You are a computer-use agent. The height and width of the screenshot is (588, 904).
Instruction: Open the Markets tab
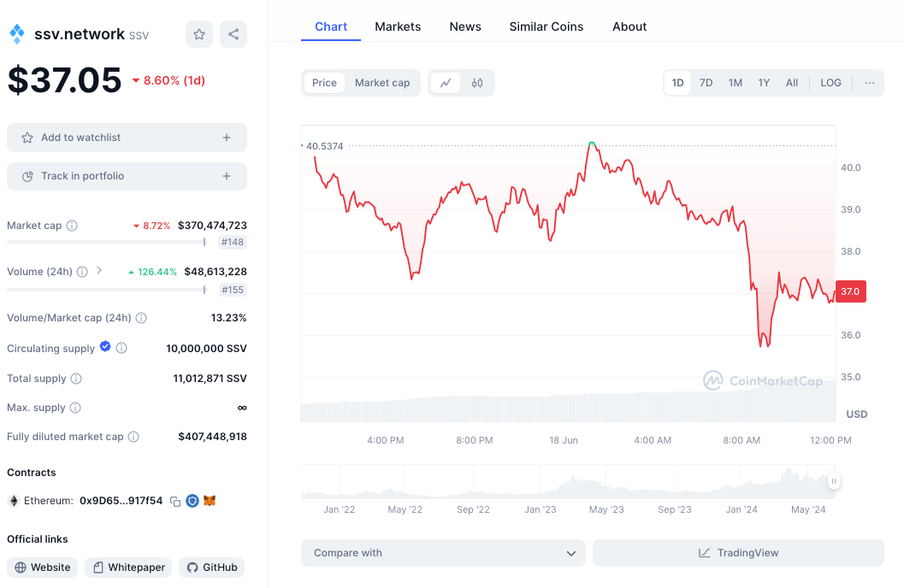[x=398, y=26]
